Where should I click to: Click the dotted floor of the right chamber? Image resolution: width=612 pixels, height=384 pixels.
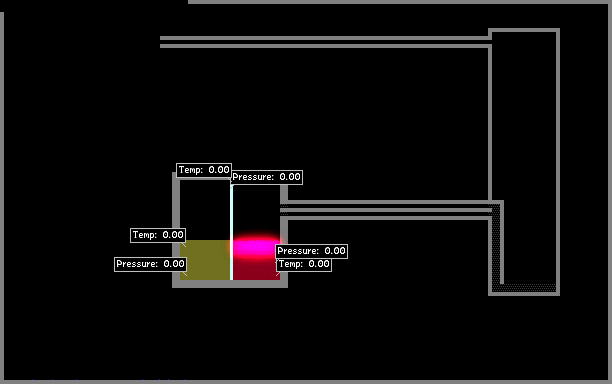(x=524, y=288)
